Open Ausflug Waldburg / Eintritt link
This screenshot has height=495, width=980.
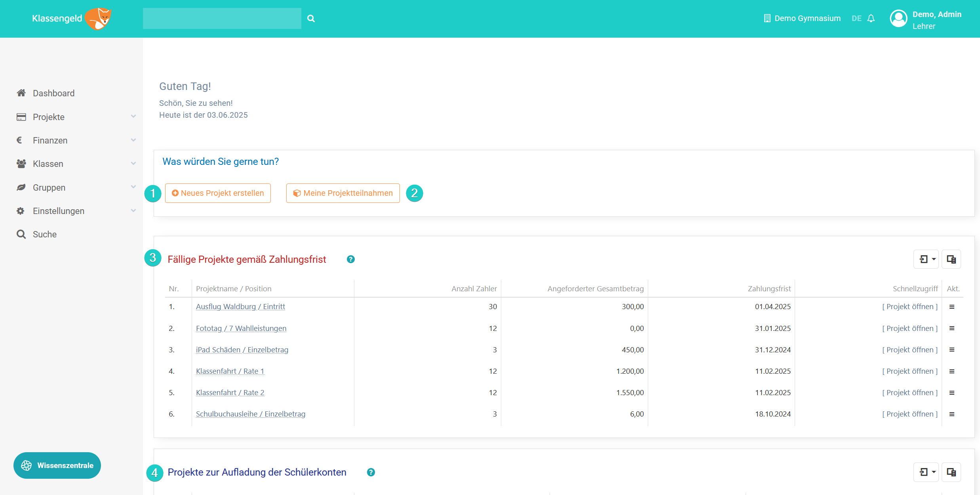point(240,306)
